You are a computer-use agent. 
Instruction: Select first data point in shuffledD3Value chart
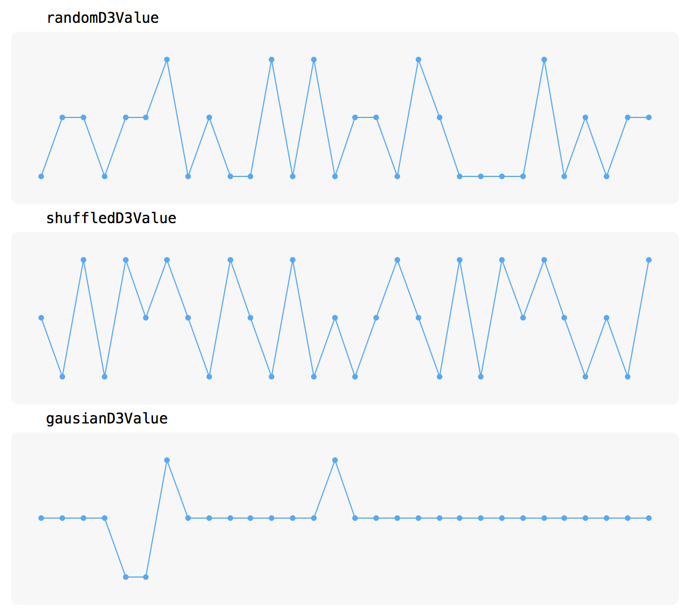41,318
